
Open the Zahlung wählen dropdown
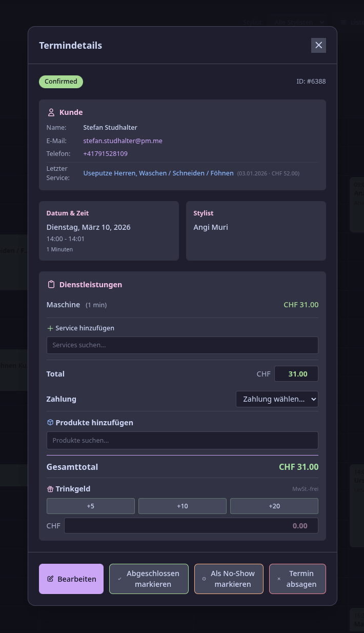[277, 399]
